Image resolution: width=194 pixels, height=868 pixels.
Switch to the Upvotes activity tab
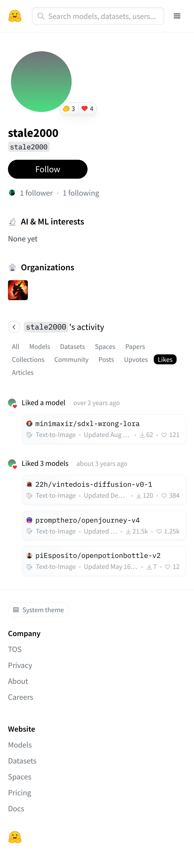pos(136,360)
